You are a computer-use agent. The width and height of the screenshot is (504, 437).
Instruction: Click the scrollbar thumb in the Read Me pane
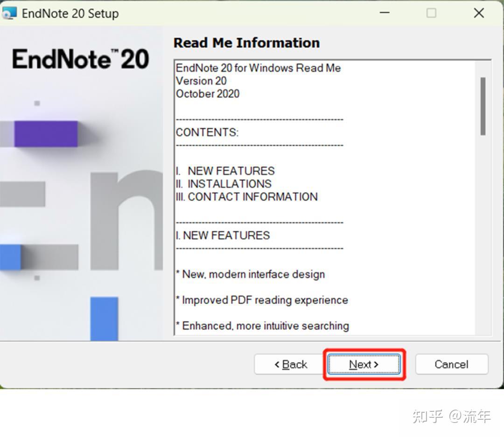(483, 105)
